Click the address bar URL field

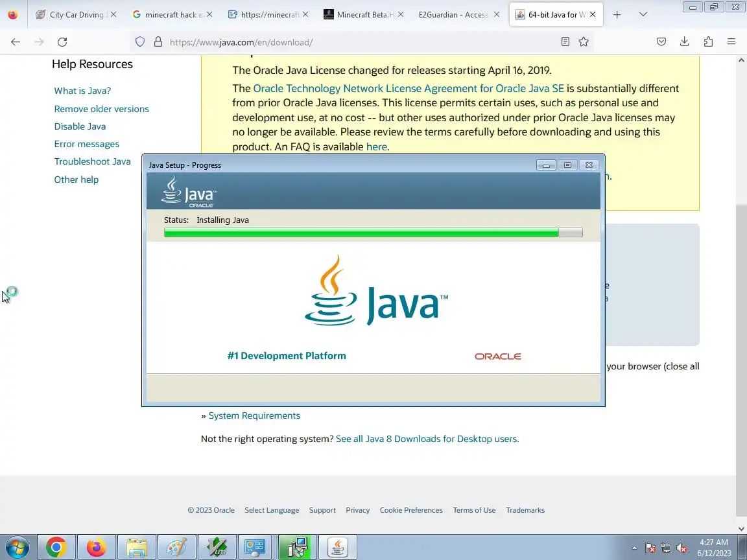tap(362, 42)
